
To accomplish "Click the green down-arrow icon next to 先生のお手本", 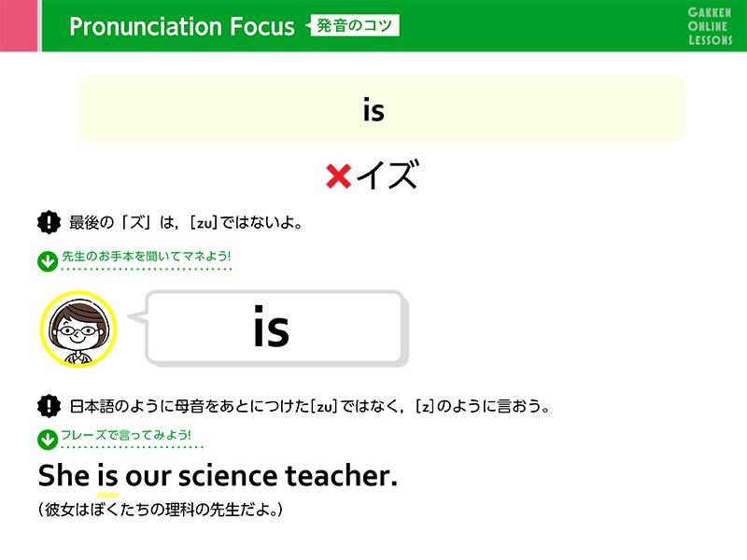I will pyautogui.click(x=48, y=261).
